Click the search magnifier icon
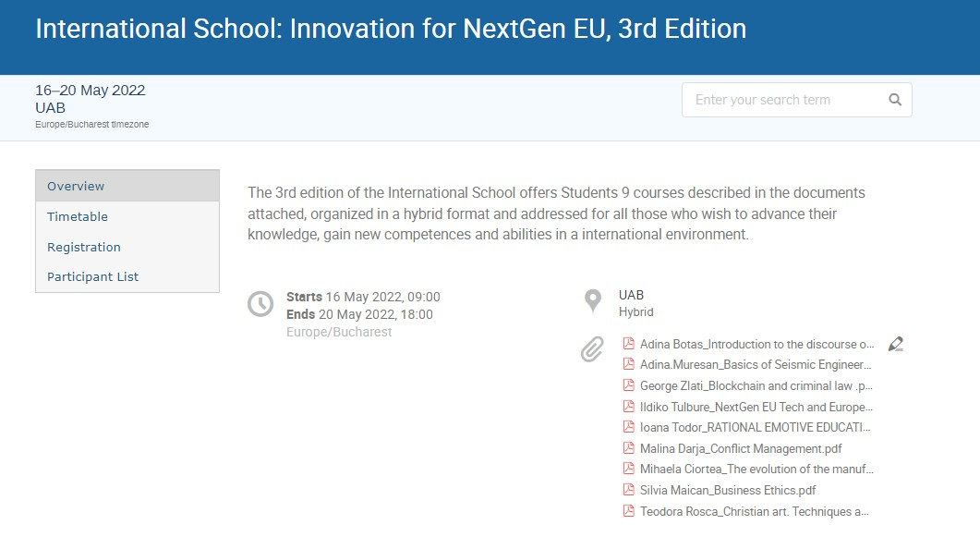 coord(895,100)
